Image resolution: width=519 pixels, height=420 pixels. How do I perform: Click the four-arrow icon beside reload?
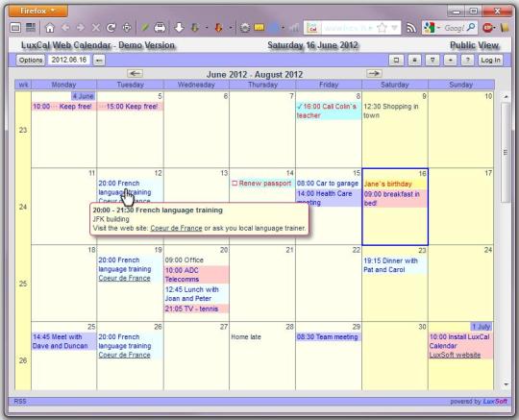pos(127,28)
